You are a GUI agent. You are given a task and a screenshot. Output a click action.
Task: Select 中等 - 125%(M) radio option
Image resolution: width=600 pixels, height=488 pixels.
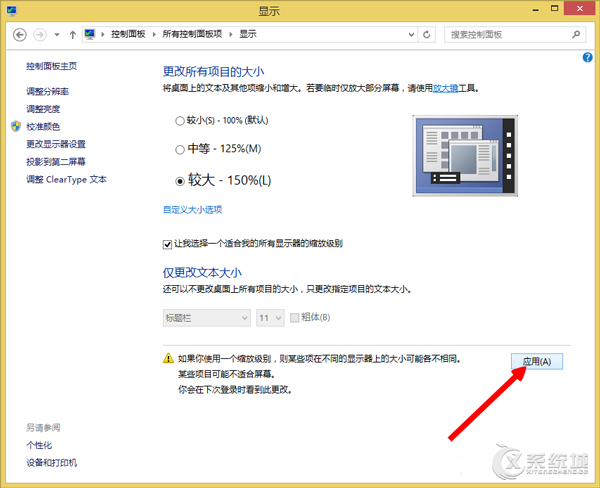click(180, 149)
